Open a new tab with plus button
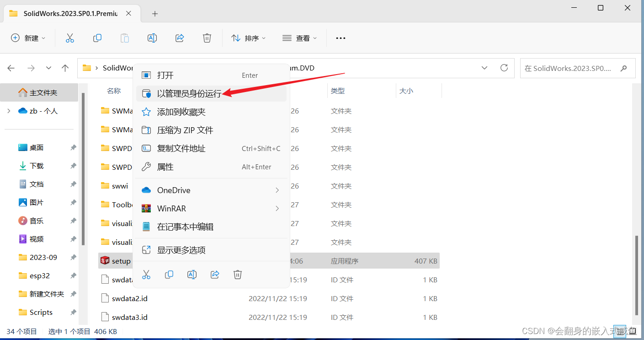644x340 pixels. pyautogui.click(x=155, y=14)
